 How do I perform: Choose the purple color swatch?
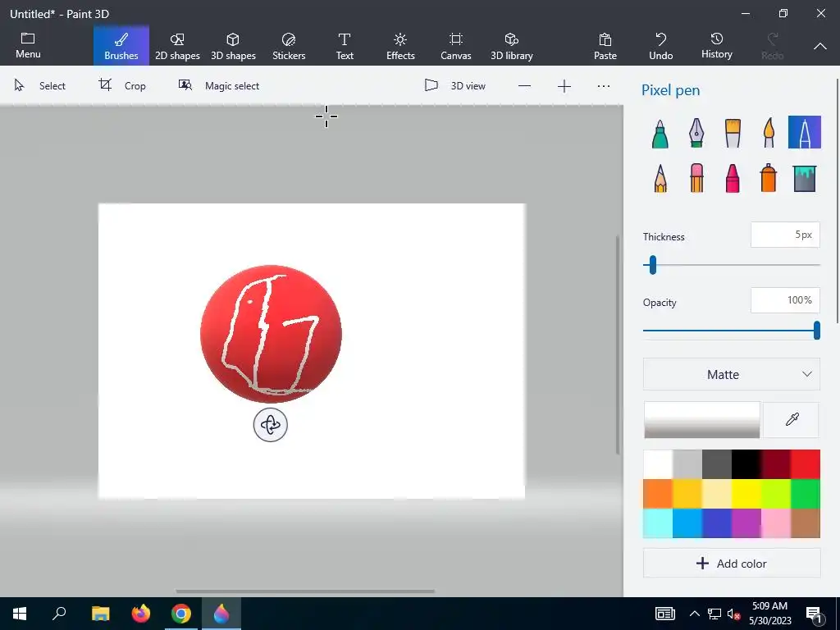(x=746, y=523)
